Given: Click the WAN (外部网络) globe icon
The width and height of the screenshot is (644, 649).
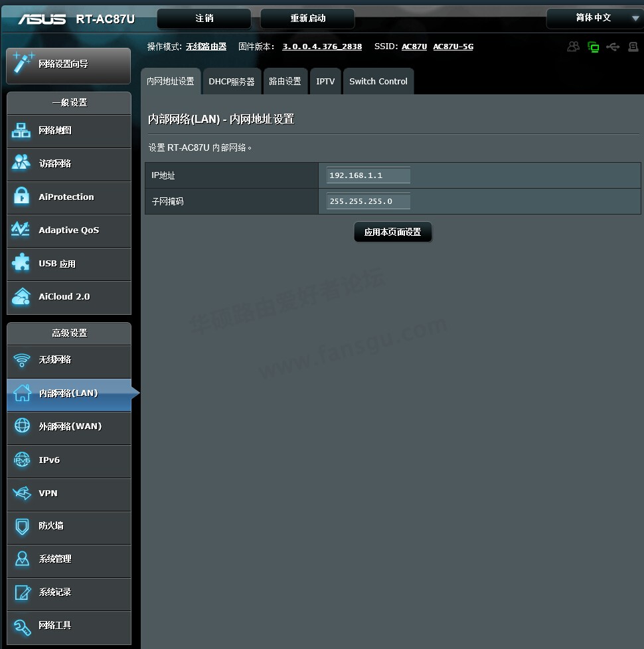Looking at the screenshot, I should [22, 425].
